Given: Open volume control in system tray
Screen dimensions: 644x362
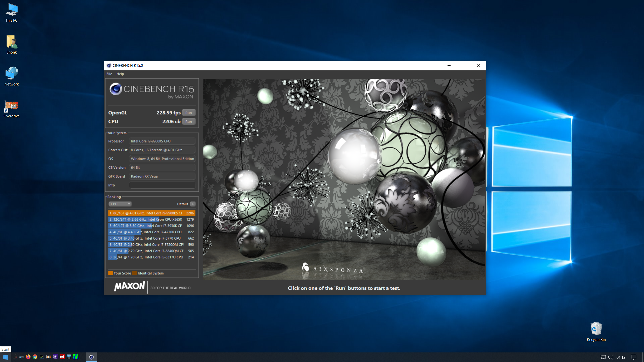Looking at the screenshot, I should pos(611,357).
